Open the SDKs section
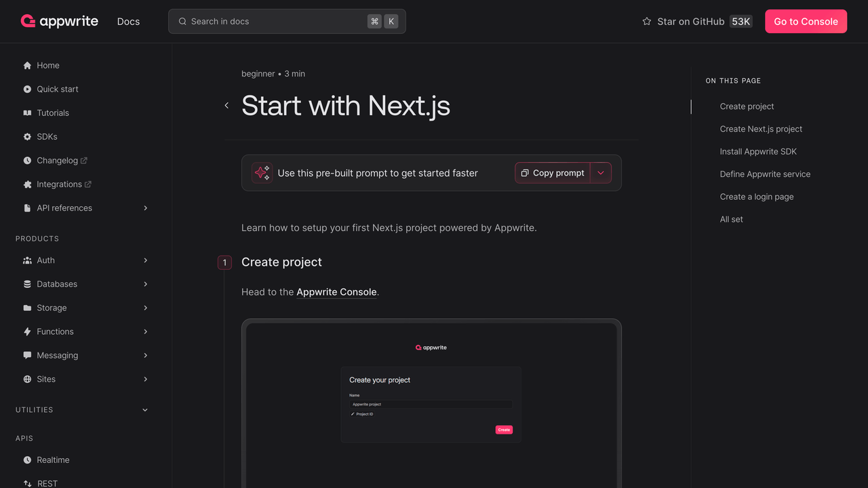Viewport: 868px width, 488px height. point(46,136)
